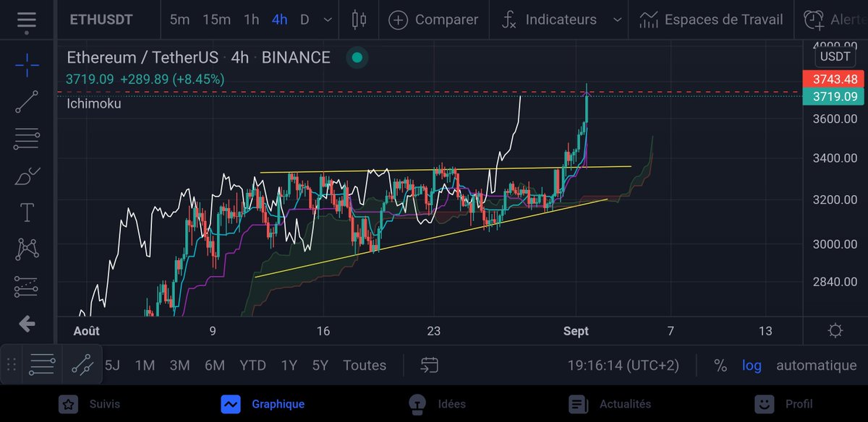The image size is (868, 422).
Task: Open candlestick chart style selector
Action: click(x=359, y=20)
